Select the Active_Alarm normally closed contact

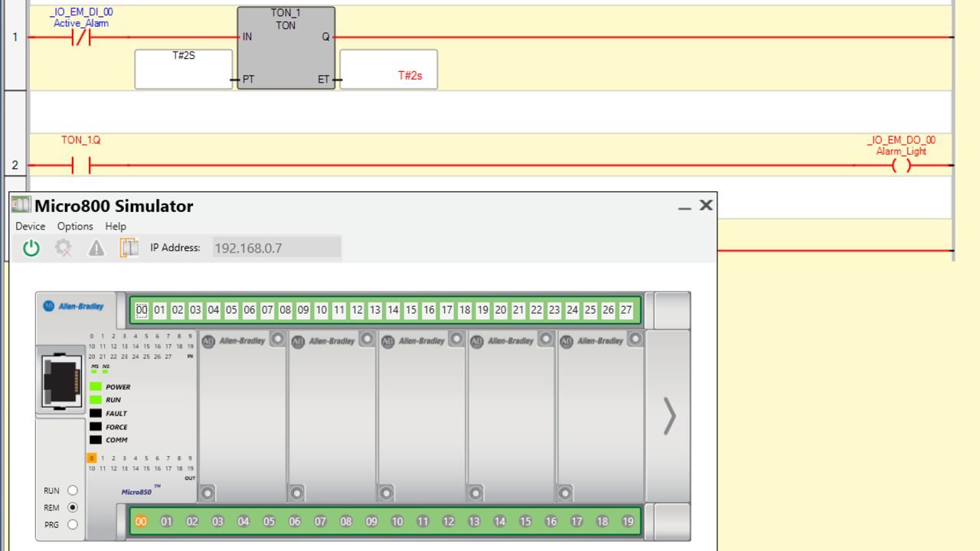pos(81,37)
